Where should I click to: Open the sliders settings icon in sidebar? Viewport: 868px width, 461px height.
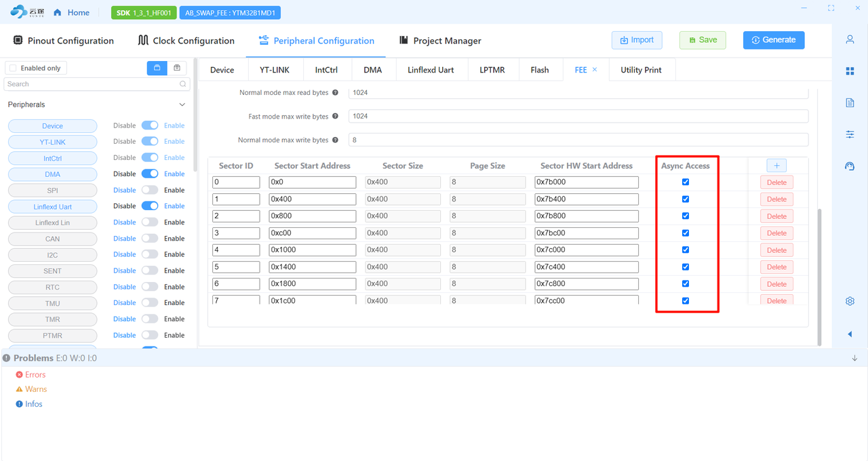click(850, 134)
